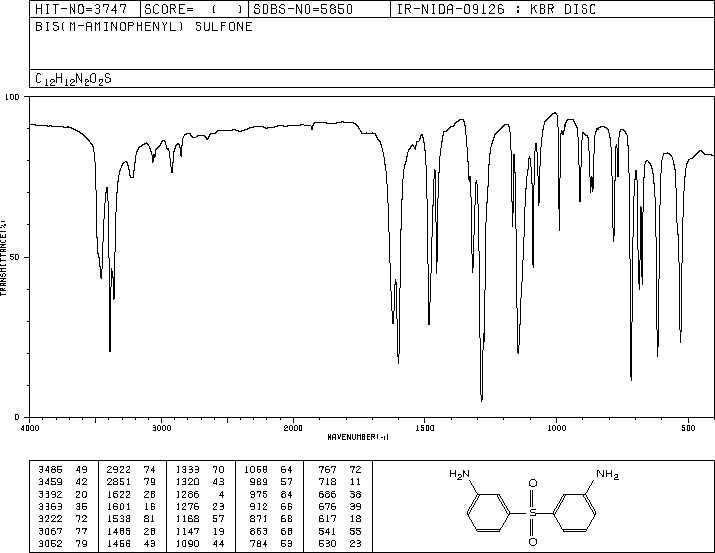Click transmittance 4 beside the 1286 peak

[x=221, y=494]
